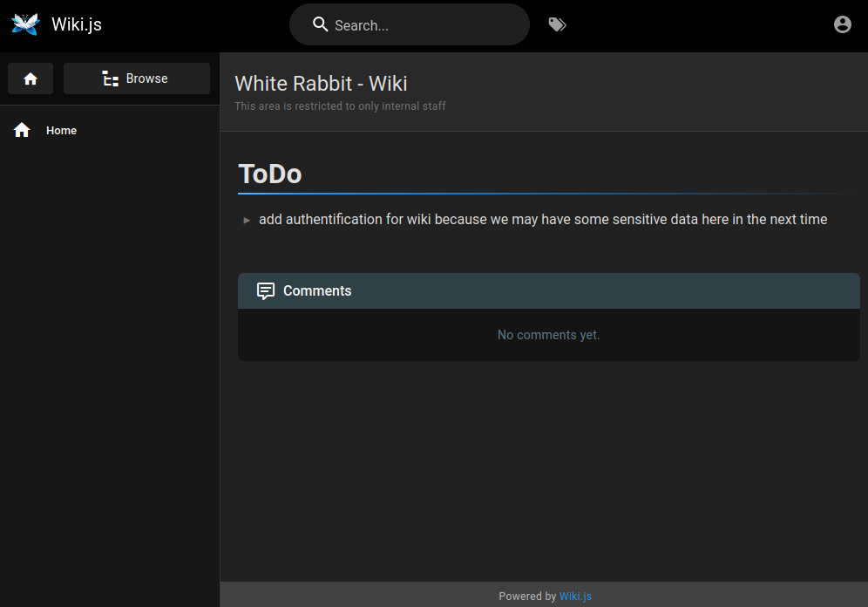Image resolution: width=868 pixels, height=607 pixels.
Task: Click the Wiki.js site title text
Action: point(77,24)
